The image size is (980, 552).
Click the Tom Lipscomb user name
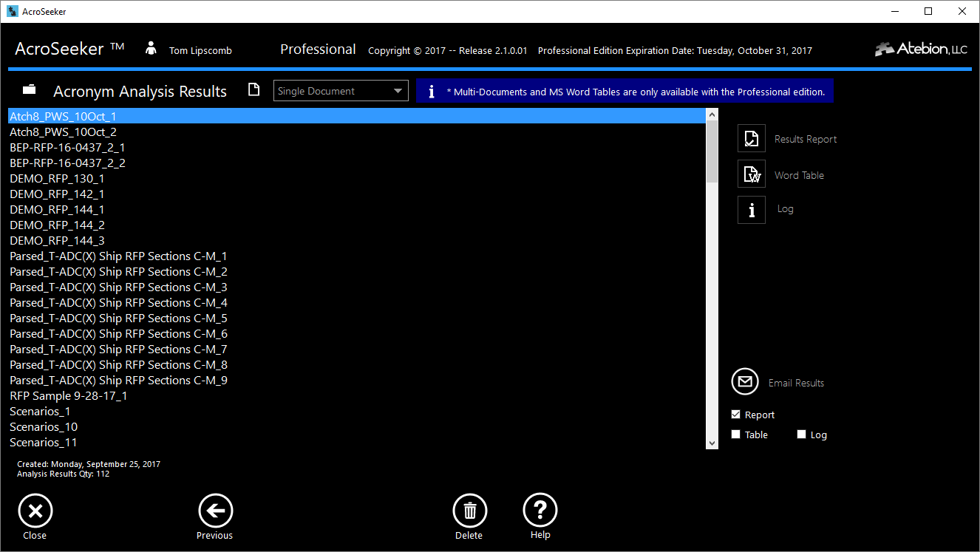click(200, 51)
